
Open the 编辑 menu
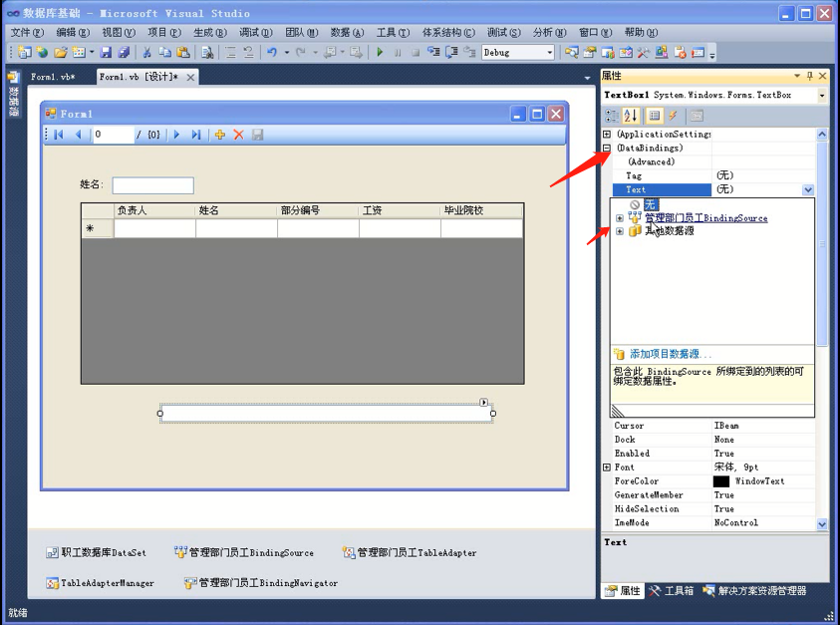(73, 33)
